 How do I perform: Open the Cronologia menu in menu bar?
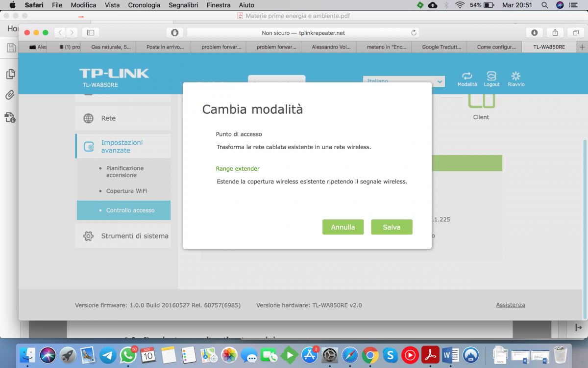(x=144, y=5)
